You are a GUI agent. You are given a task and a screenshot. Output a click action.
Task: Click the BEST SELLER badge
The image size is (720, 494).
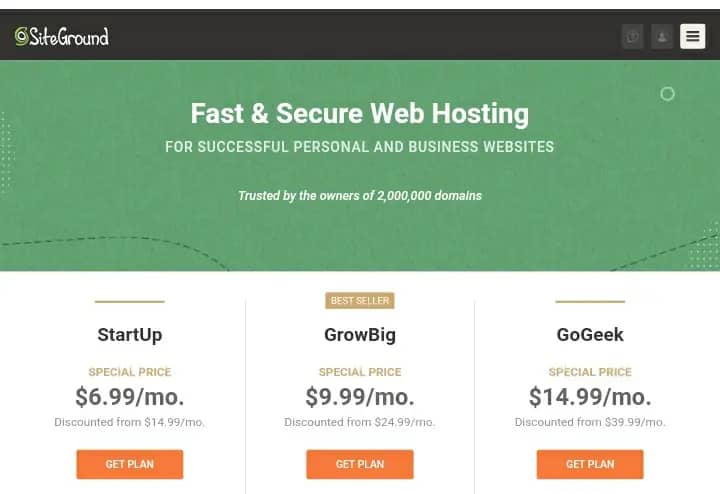click(360, 301)
